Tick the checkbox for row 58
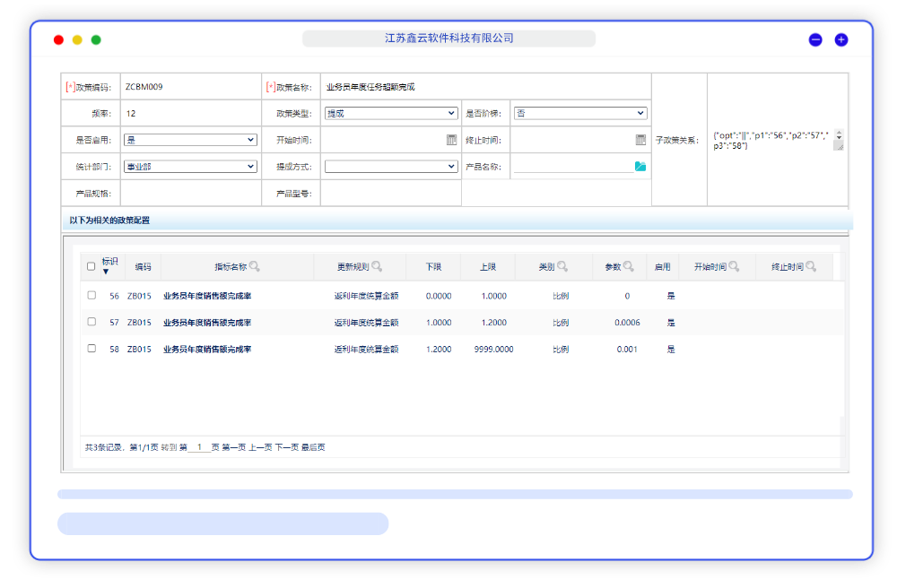The height and width of the screenshot is (588, 897). tap(91, 349)
